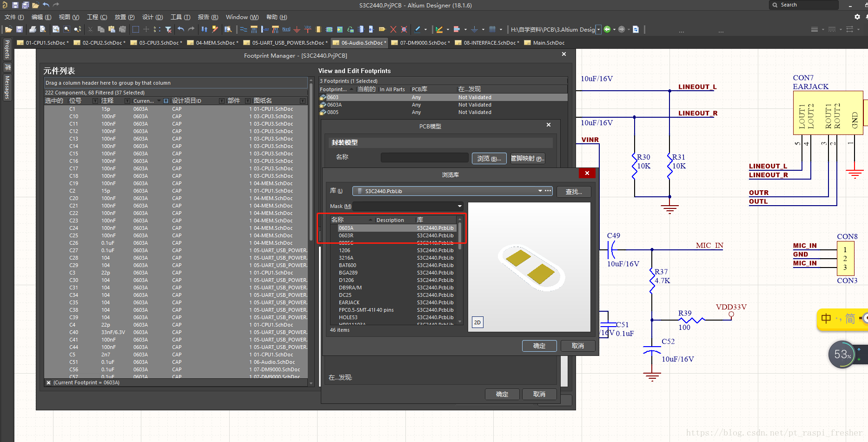This screenshot has height=442, width=868.
Task: Click the up/down hierarchy arrows icon
Action: click(x=204, y=29)
